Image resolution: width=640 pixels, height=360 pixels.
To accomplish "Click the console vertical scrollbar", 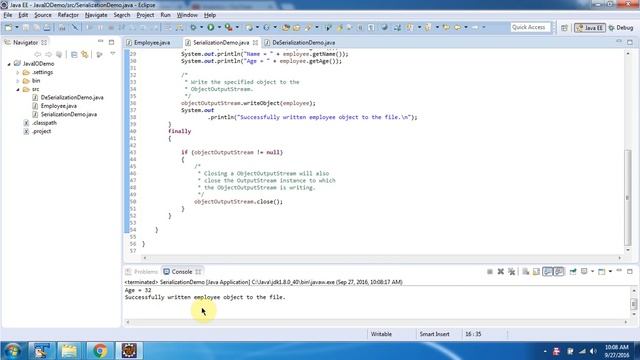I will pos(634,303).
